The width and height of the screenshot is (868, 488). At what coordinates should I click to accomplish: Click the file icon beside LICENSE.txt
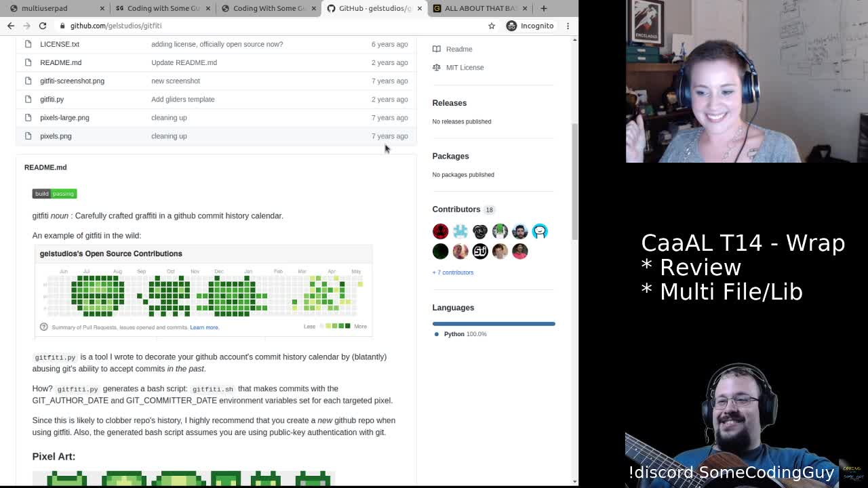[28, 44]
